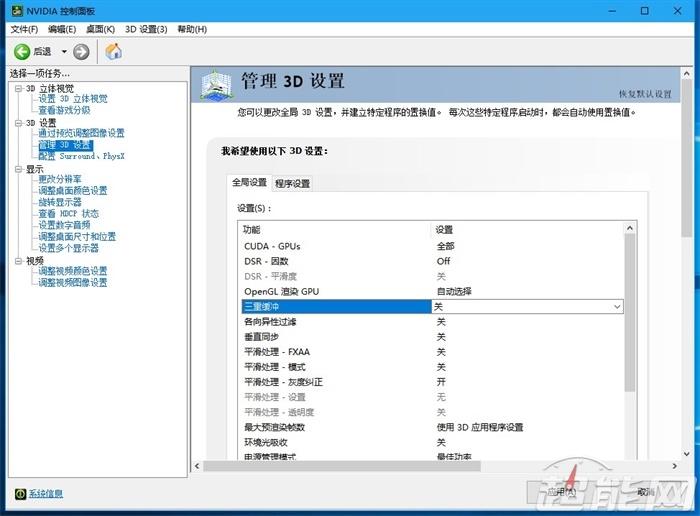700x516 pixels.
Task: Click the main panel scroll down arrow
Action: tap(687, 454)
